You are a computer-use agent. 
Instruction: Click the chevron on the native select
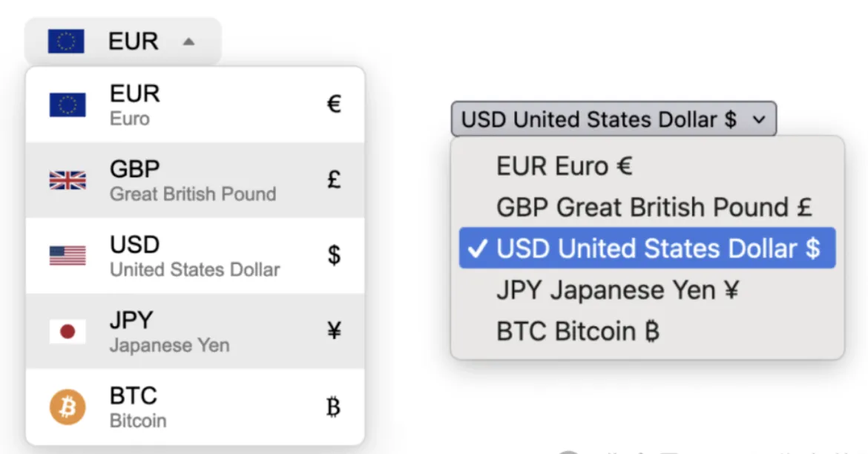757,119
